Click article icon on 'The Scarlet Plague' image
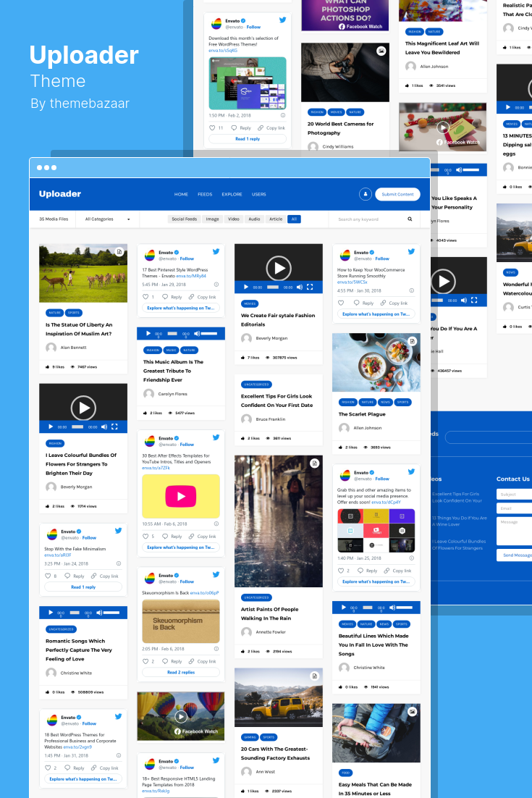This screenshot has width=532, height=798. [413, 341]
